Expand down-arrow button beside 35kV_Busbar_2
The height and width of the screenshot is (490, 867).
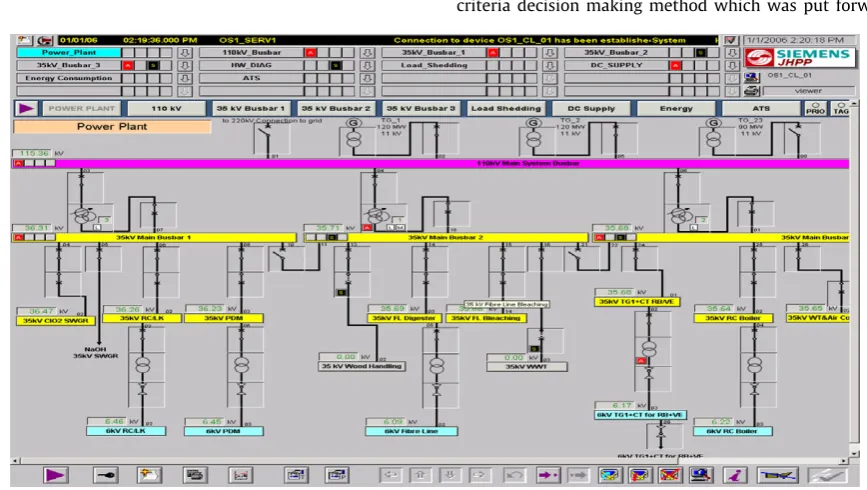pos(732,53)
